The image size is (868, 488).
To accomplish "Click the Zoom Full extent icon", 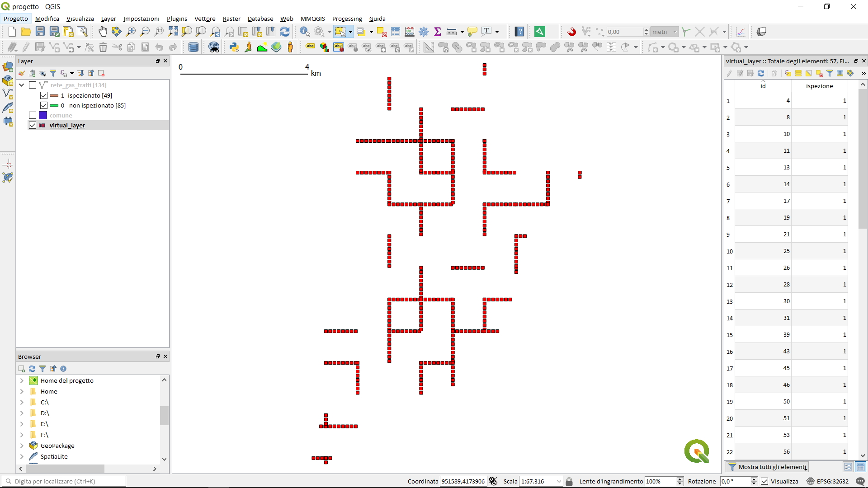I will click(173, 32).
